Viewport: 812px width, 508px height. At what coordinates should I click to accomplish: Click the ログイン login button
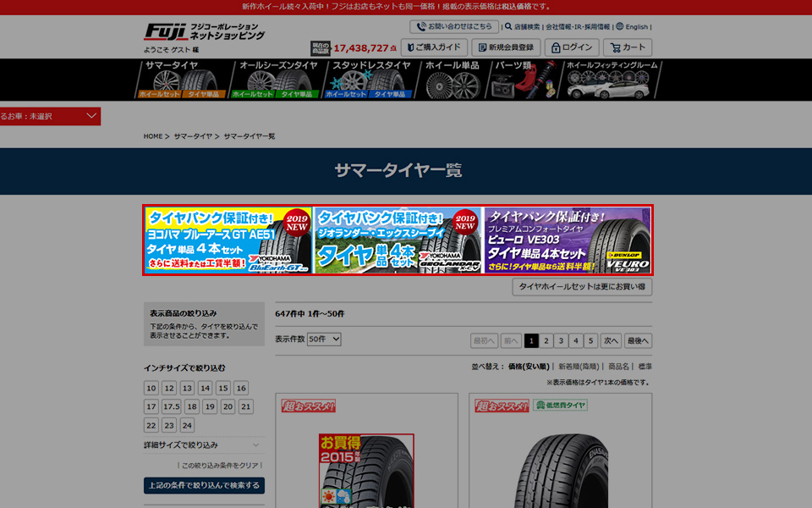pyautogui.click(x=571, y=47)
